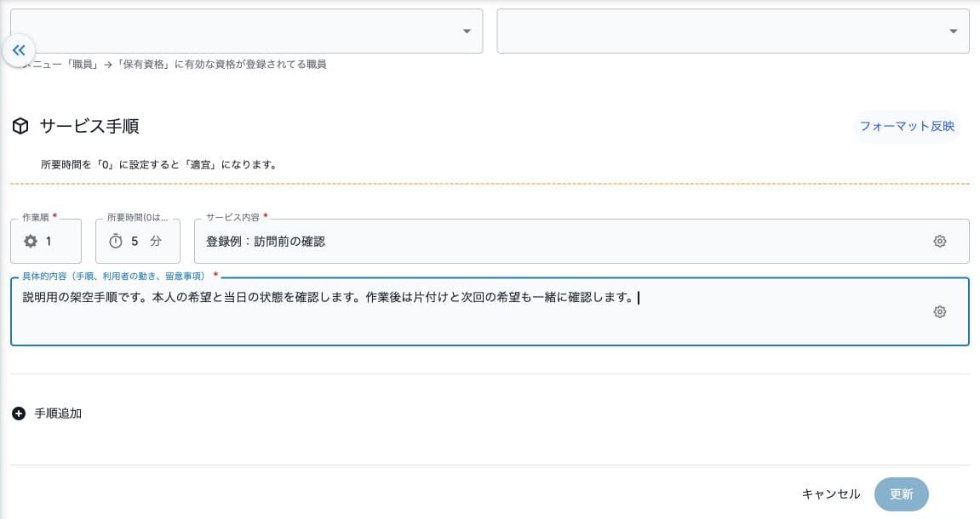980x519 pixels.
Task: Open the left empty dropdown at top
Action: pos(246,31)
